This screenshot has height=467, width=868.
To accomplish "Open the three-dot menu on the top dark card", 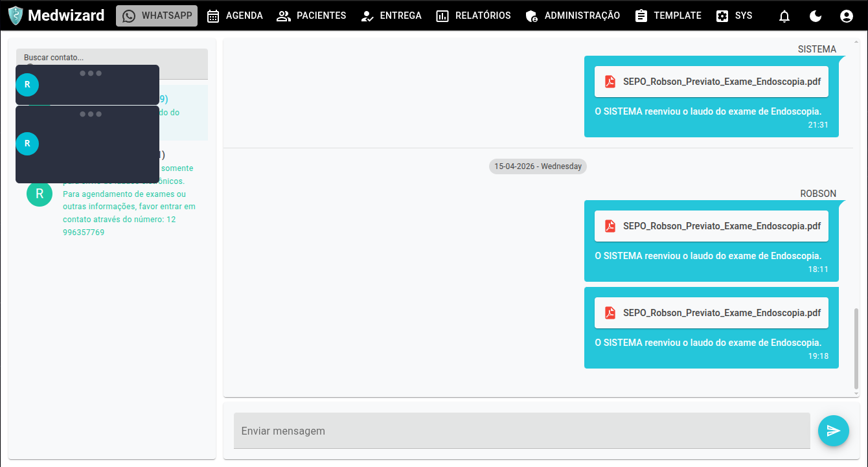I will click(91, 73).
